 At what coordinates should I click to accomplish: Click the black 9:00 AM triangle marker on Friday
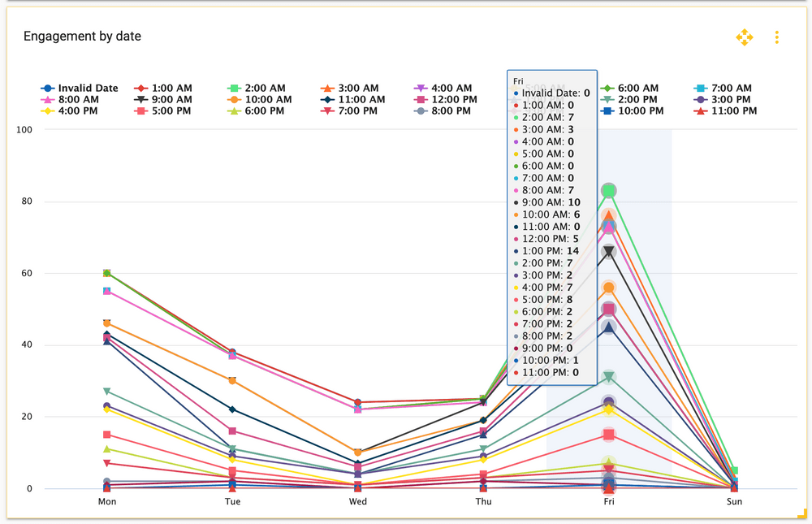click(609, 252)
